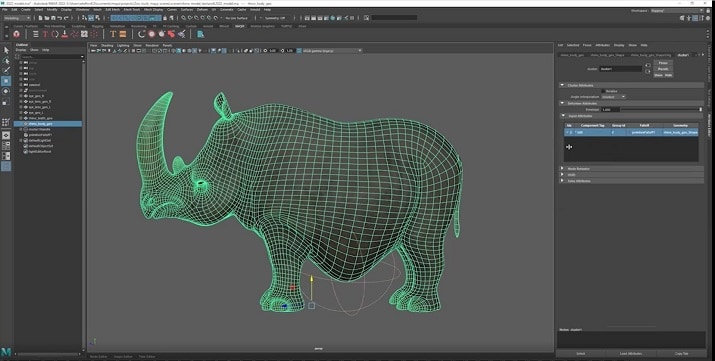Image resolution: width=715 pixels, height=361 pixels.
Task: Click the cluster name input field
Action: [621, 69]
